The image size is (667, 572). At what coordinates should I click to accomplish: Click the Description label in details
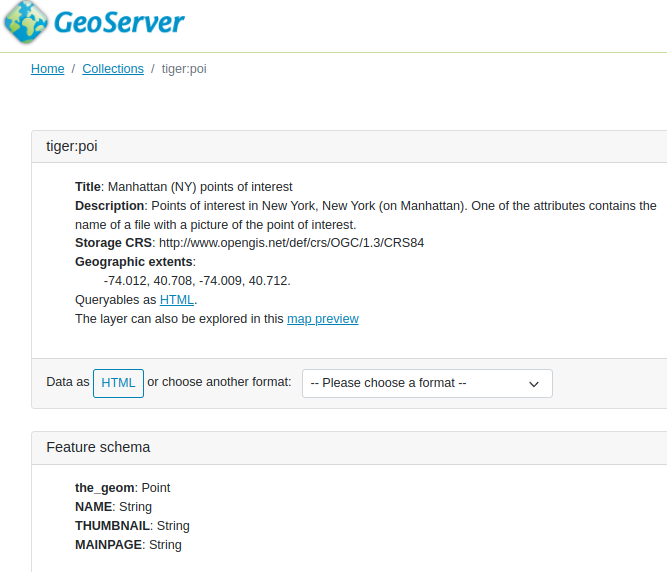pyautogui.click(x=110, y=206)
